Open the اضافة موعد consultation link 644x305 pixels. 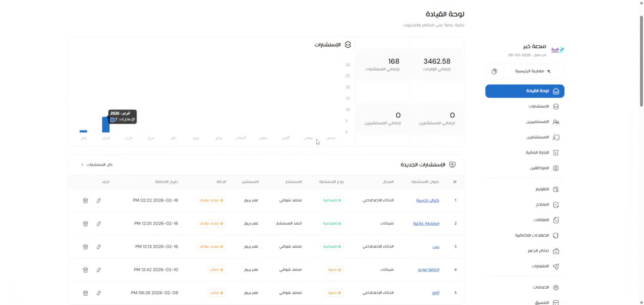pyautogui.click(x=428, y=270)
